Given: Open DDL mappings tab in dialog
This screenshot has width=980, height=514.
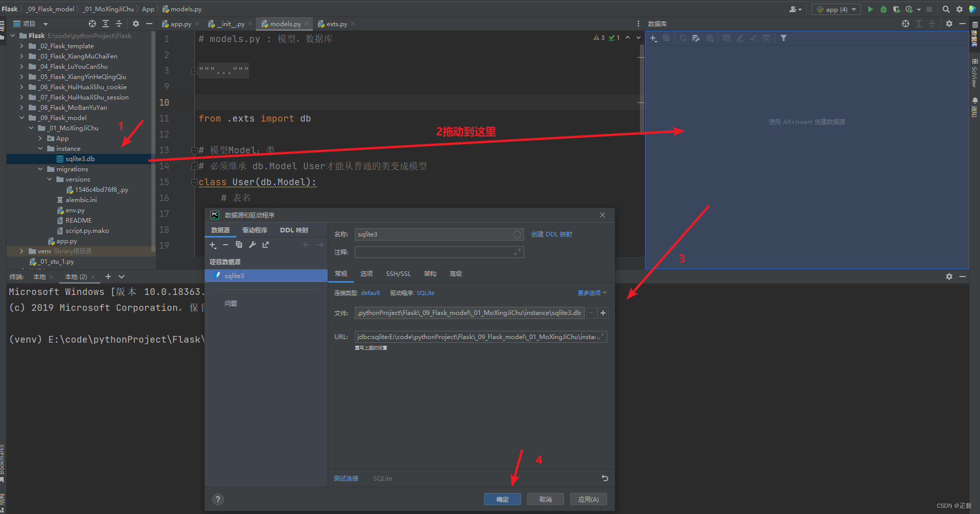Looking at the screenshot, I should coord(294,230).
